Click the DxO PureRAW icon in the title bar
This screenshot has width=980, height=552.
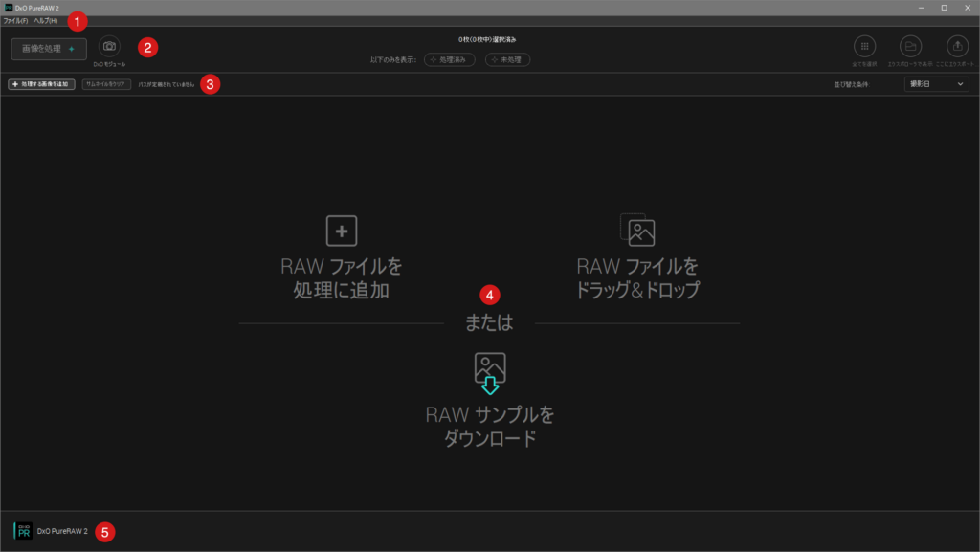[9, 8]
